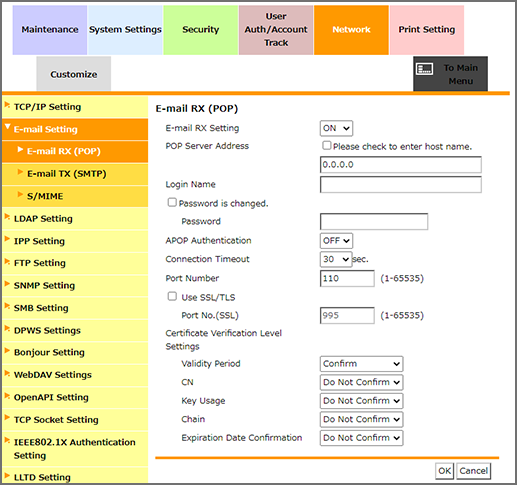Screen dimensions: 517x485
Task: Click arrow icon next to S/MIME
Action: point(20,194)
